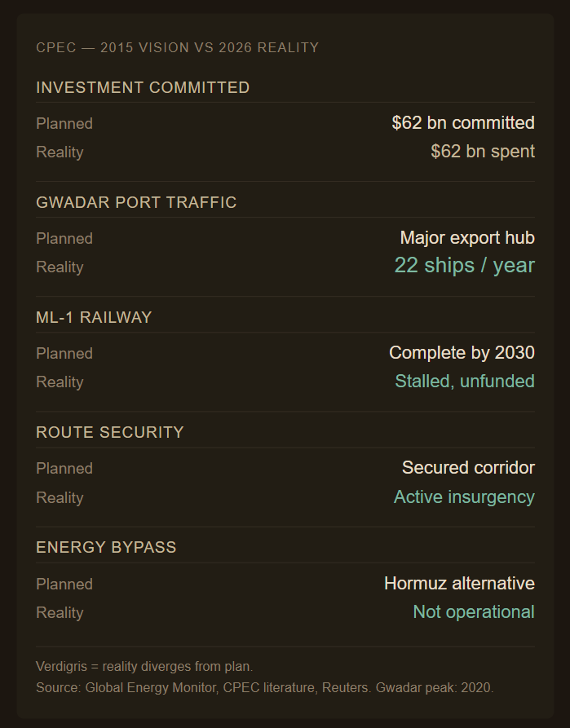Click the 'Hormuz alternative' planned value
Image resolution: width=570 pixels, height=728 pixels.
coord(459,584)
